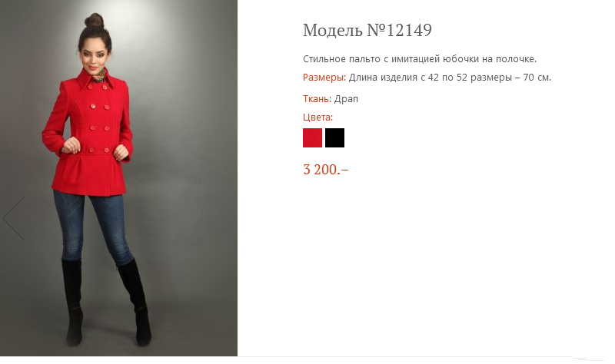Click the blue jeans in the photo

point(93,227)
